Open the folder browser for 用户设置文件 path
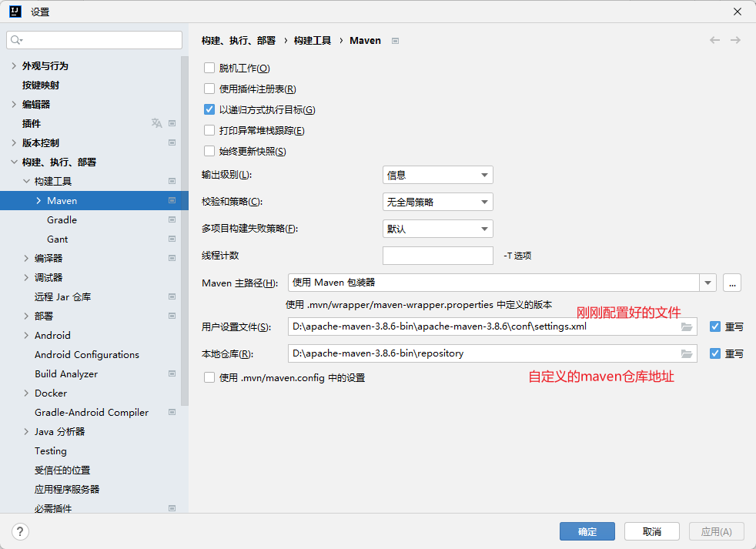The width and height of the screenshot is (756, 549). (x=687, y=326)
